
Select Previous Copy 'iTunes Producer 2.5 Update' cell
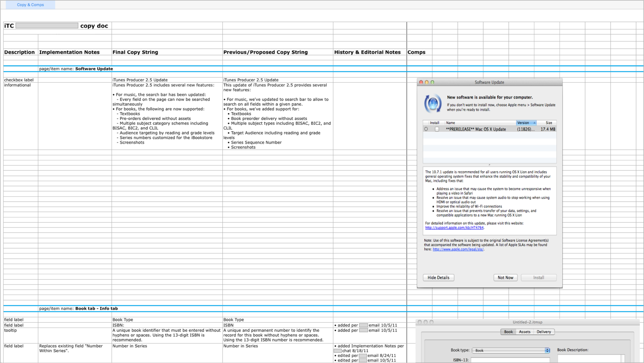tap(278, 80)
